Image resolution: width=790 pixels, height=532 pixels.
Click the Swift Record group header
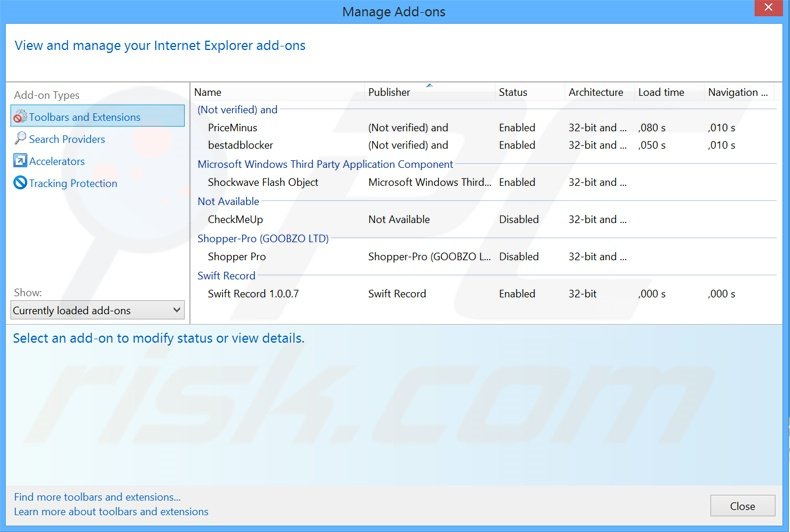point(226,276)
